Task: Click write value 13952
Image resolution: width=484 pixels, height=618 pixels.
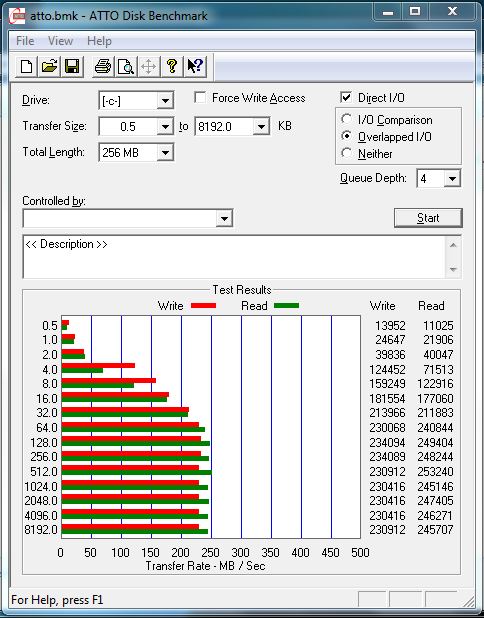Action: 390,326
